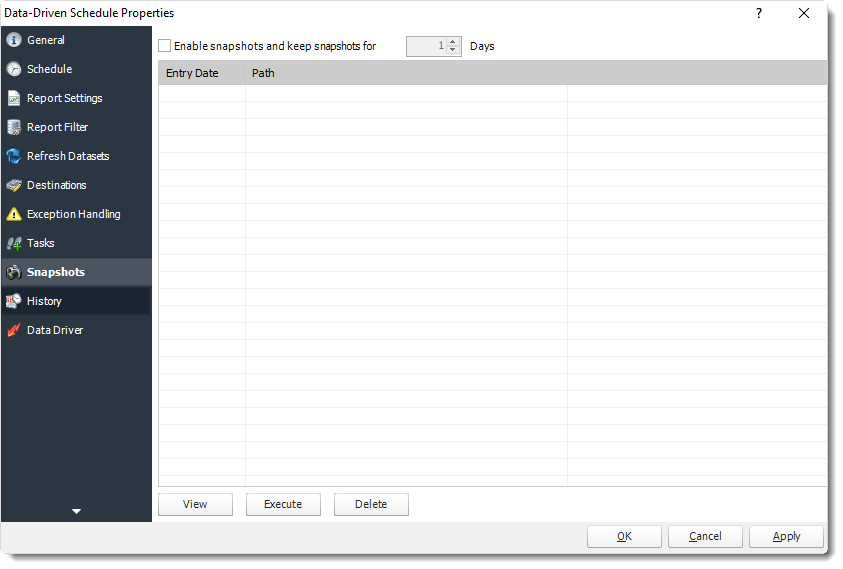Open the Schedule section
This screenshot has width=843, height=569.
76,69
